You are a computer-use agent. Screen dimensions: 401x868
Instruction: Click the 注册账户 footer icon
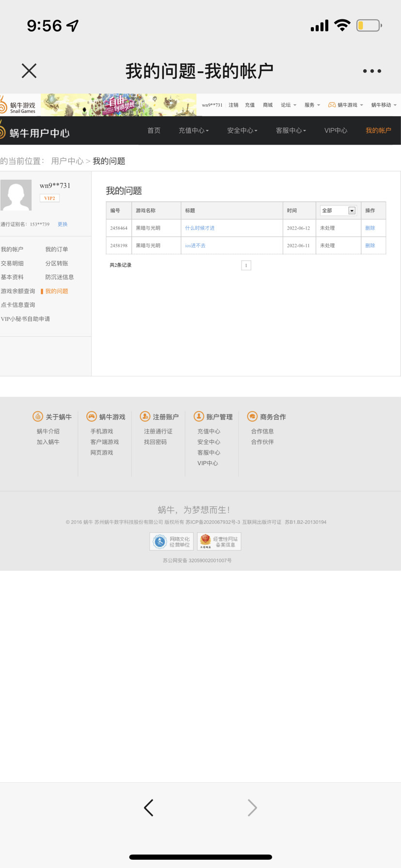point(145,417)
